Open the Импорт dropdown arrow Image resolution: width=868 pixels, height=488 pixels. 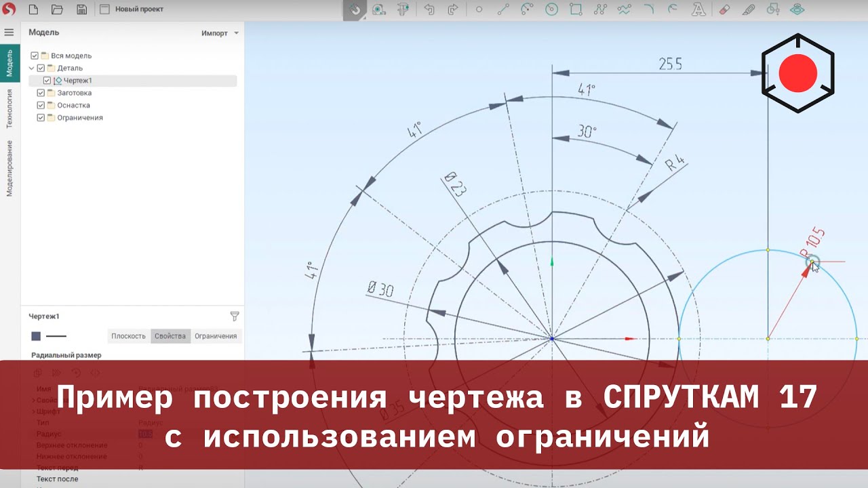tap(236, 33)
